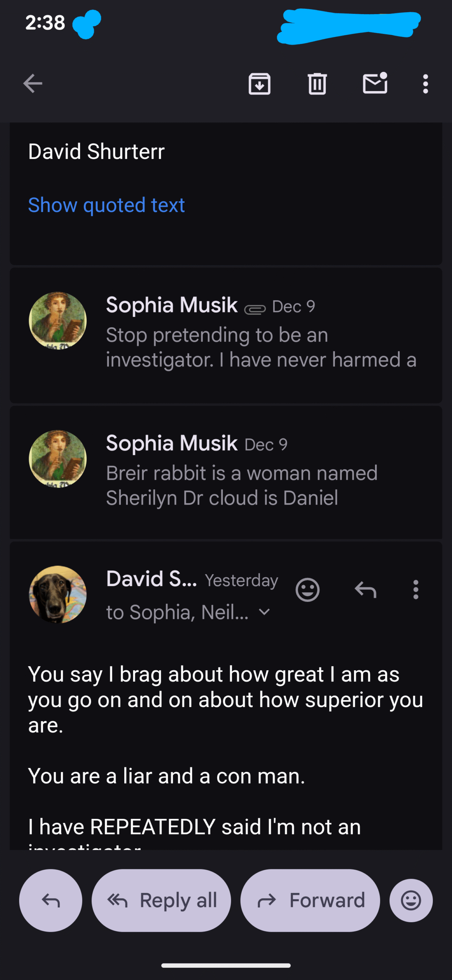Open the top-right overflow menu
Screen dimensions: 452x980
tap(425, 84)
